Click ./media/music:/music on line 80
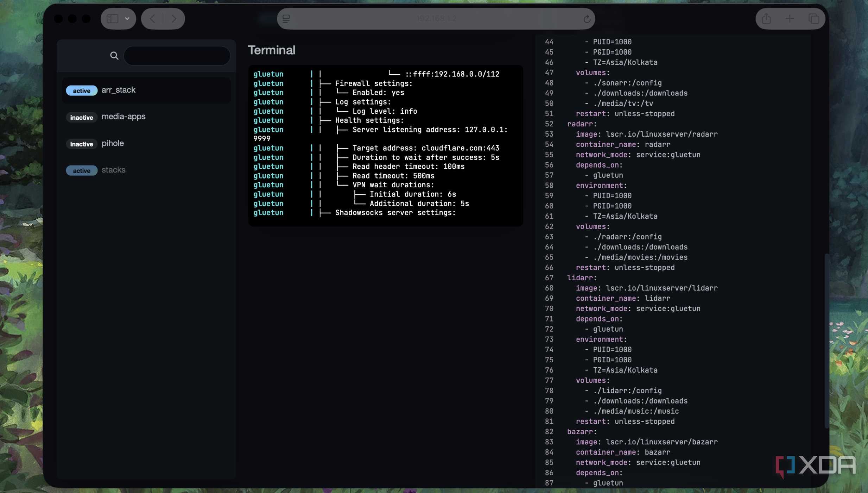The image size is (868, 493). (x=636, y=411)
